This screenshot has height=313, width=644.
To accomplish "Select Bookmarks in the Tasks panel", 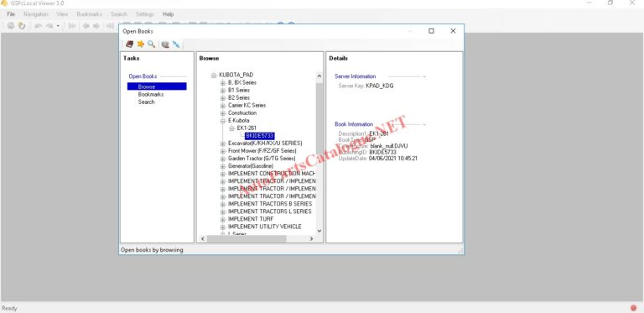I will pyautogui.click(x=151, y=95).
